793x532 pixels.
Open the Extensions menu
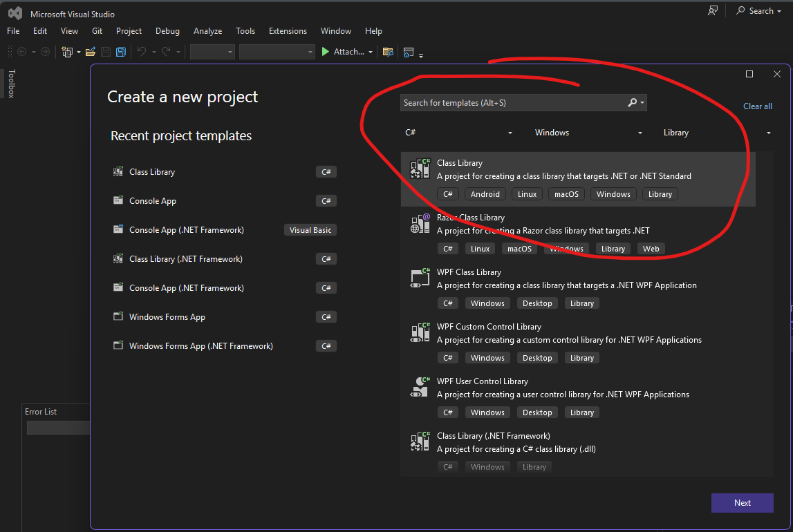tap(288, 31)
